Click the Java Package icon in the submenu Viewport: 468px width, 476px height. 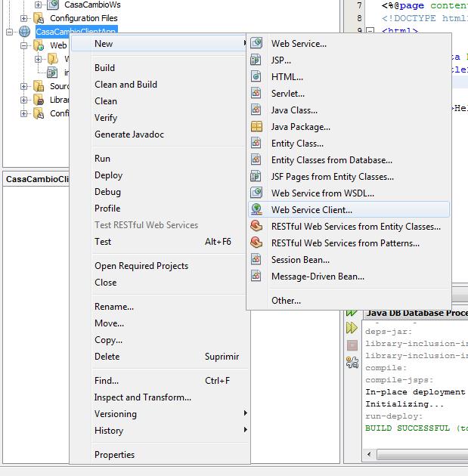[256, 126]
